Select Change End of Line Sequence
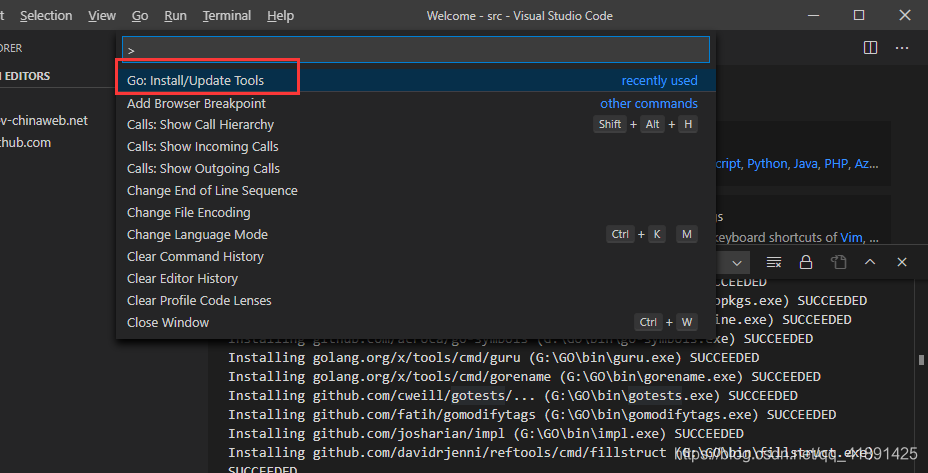The width and height of the screenshot is (928, 473). pyautogui.click(x=415, y=191)
